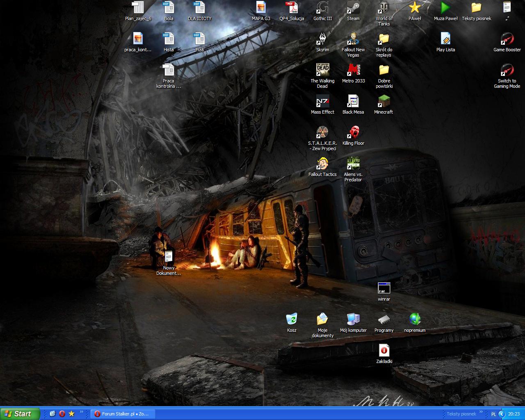The height and width of the screenshot is (420, 525).
Task: Expand hidden Quick Launch items chevron
Action: click(x=81, y=412)
